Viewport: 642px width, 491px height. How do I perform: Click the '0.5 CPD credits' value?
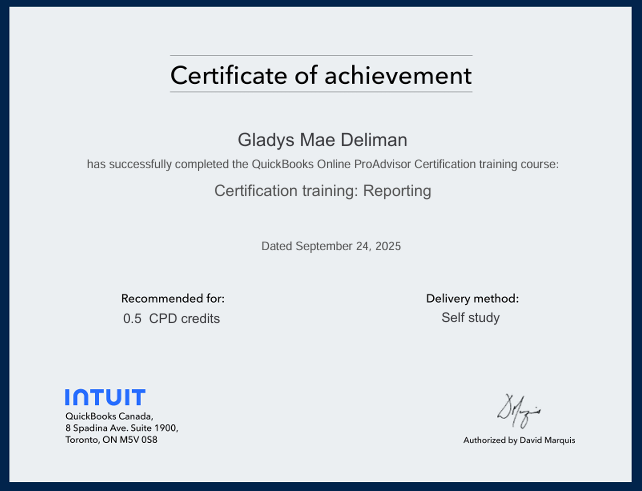pos(172,319)
